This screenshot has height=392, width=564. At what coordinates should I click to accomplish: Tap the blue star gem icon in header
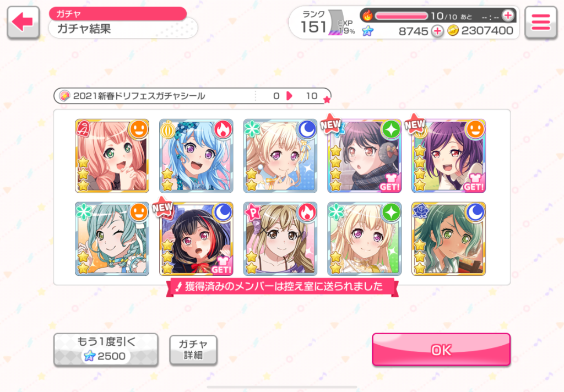(x=367, y=31)
